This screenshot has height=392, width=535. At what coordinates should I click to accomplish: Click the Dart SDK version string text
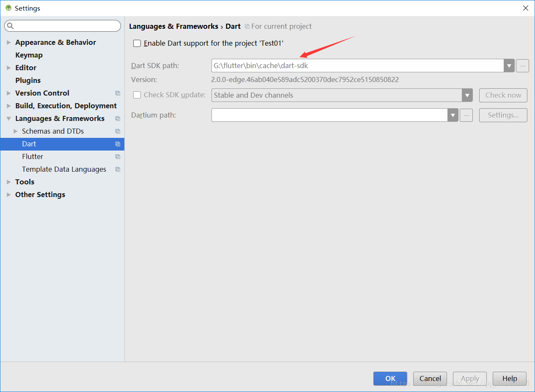(305, 79)
